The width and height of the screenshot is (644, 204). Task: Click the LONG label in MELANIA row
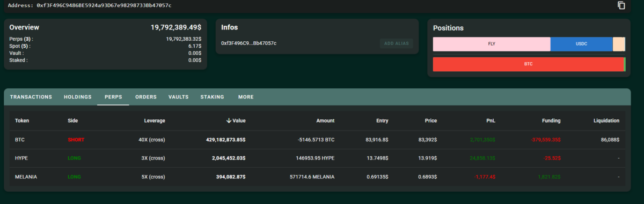(75, 177)
